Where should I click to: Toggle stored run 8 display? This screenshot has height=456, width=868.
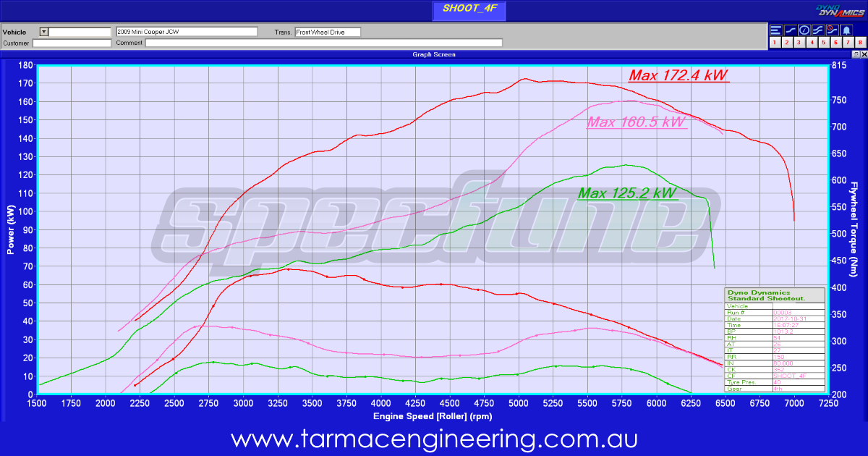point(860,42)
